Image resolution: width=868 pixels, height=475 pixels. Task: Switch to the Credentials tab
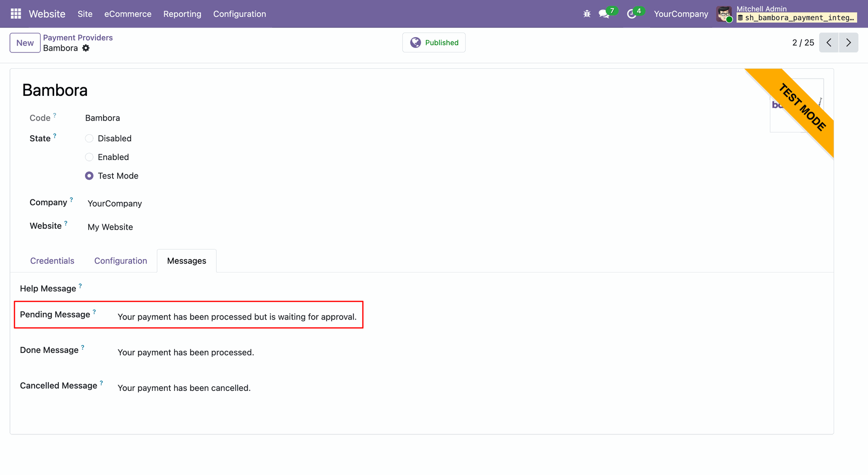coord(52,261)
